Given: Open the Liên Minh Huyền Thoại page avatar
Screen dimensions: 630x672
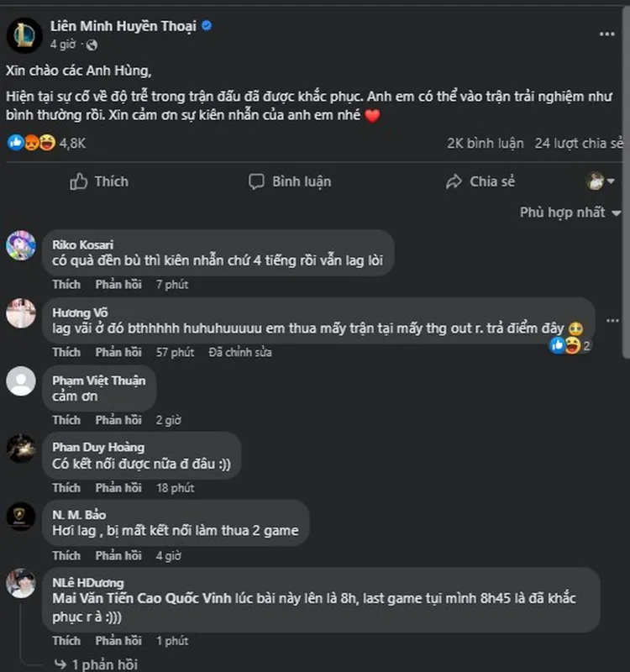Looking at the screenshot, I should coord(24,35).
